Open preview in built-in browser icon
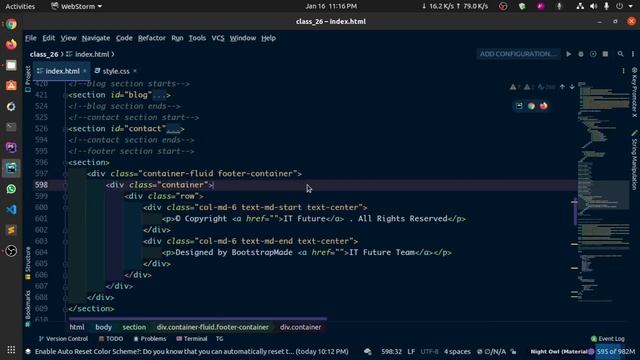 (519, 106)
